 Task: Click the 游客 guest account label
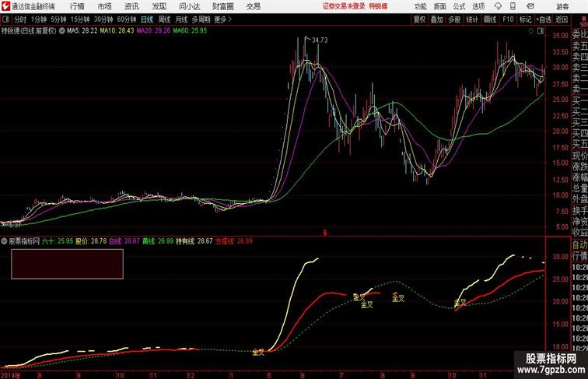coord(562,6)
